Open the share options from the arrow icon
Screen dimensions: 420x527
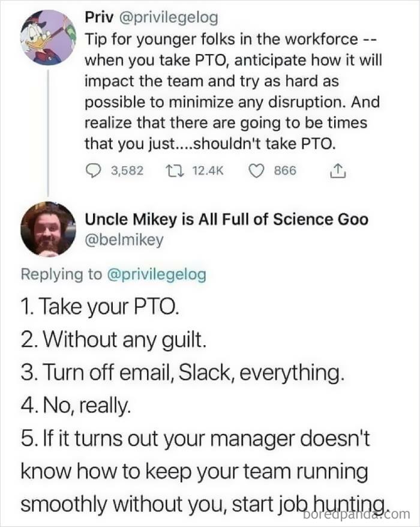[x=339, y=170]
